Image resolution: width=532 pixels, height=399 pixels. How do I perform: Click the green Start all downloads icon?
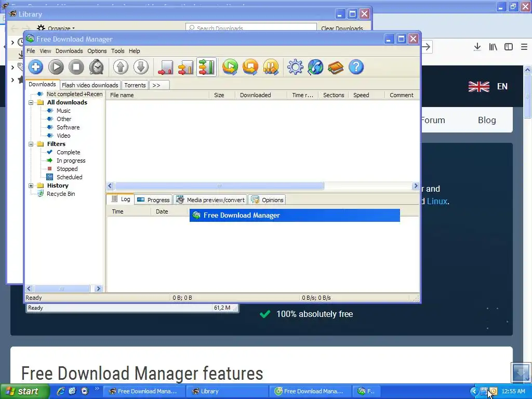(230, 67)
